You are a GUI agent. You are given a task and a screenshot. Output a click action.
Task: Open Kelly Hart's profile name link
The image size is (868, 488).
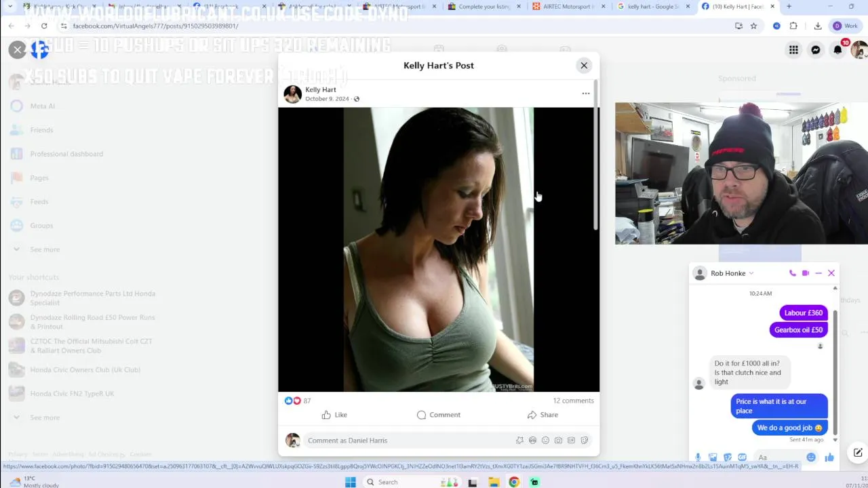point(320,89)
